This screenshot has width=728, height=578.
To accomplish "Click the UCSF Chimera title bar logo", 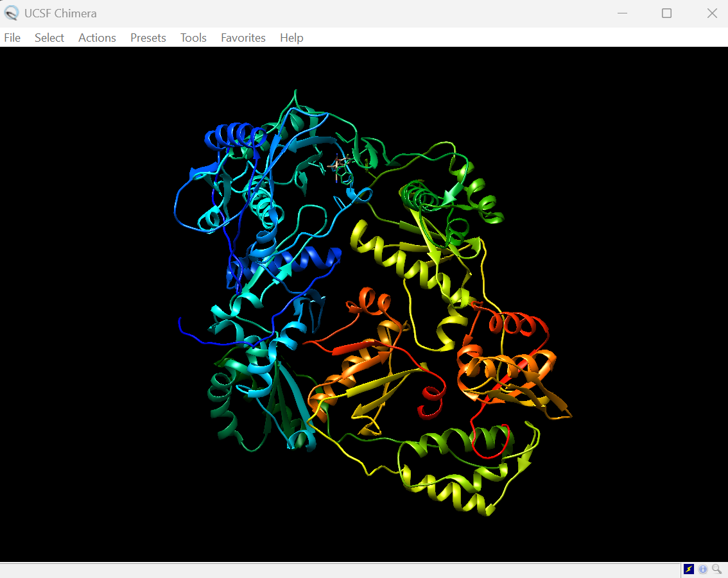I will tap(11, 13).
